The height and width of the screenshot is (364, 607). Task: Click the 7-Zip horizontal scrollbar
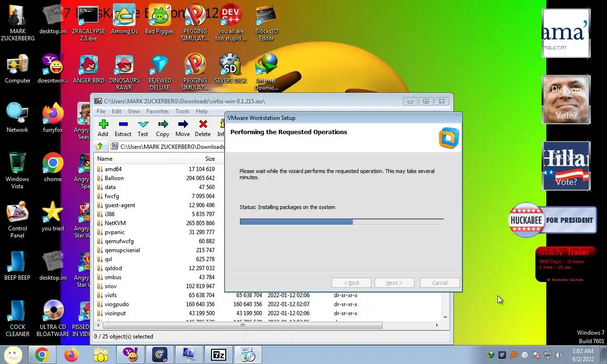coord(242,325)
